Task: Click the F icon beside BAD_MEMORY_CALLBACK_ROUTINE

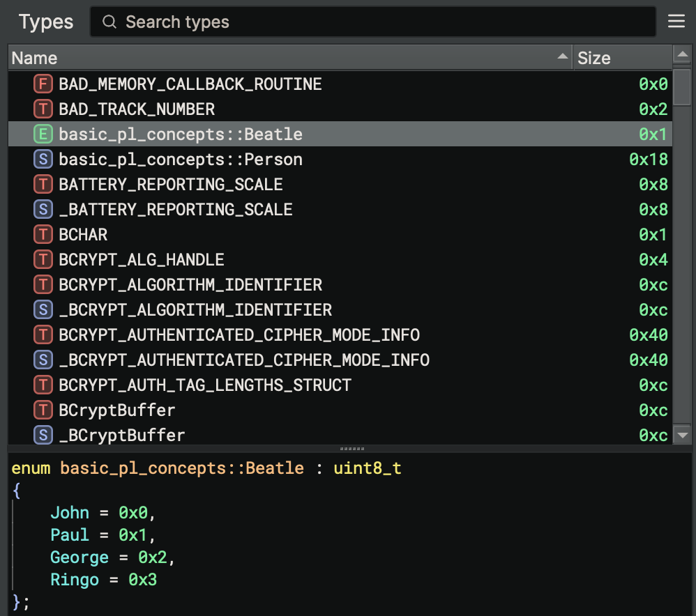Action: [x=43, y=84]
